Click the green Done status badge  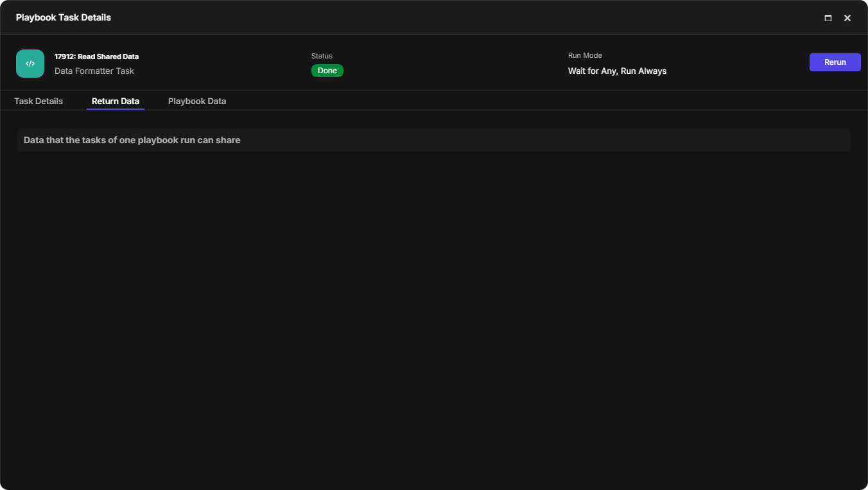point(327,71)
